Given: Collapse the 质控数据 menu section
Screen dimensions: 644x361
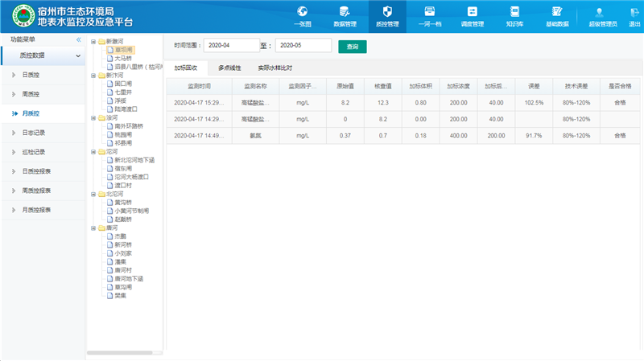Looking at the screenshot, I should 78,55.
